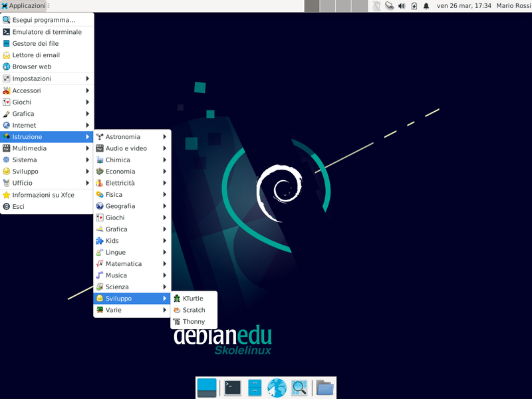Open notifications bell in panel
Viewport: 532px width, 399px height.
tap(426, 6)
